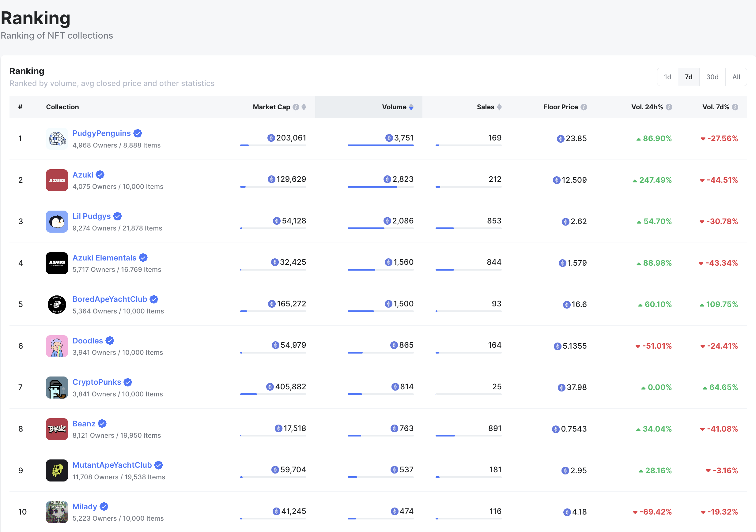Sort the table by Market Cap arrows
This screenshot has width=756, height=532.
tap(304, 107)
